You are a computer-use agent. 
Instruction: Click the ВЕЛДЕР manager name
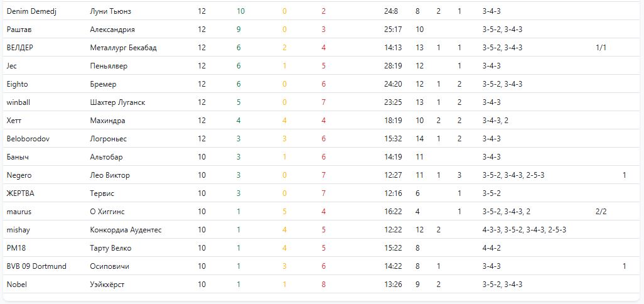click(x=20, y=48)
